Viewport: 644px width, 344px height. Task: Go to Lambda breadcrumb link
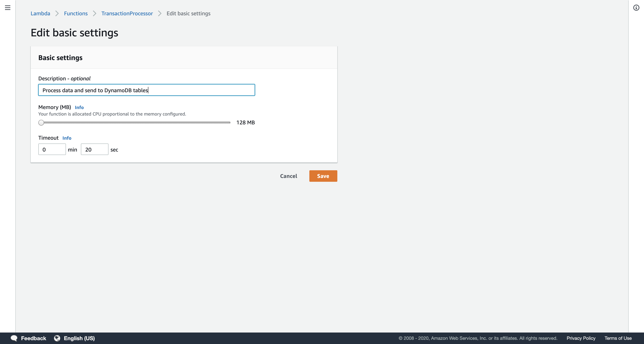(x=40, y=13)
